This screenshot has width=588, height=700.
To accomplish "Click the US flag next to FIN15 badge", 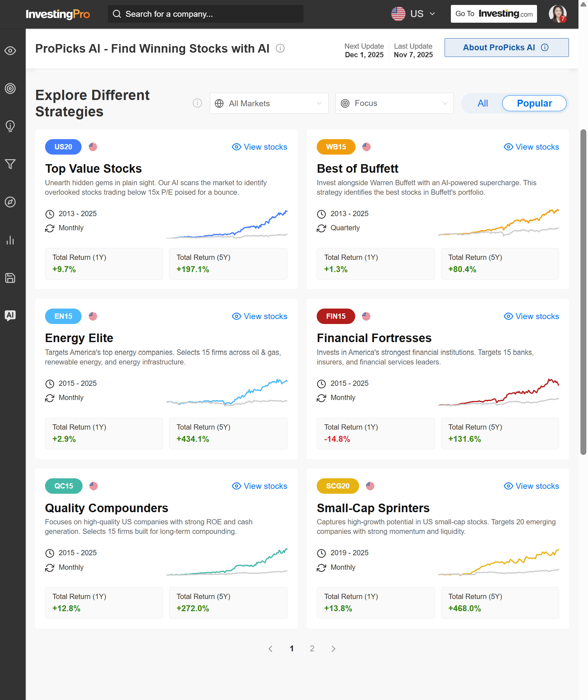I will pyautogui.click(x=366, y=316).
